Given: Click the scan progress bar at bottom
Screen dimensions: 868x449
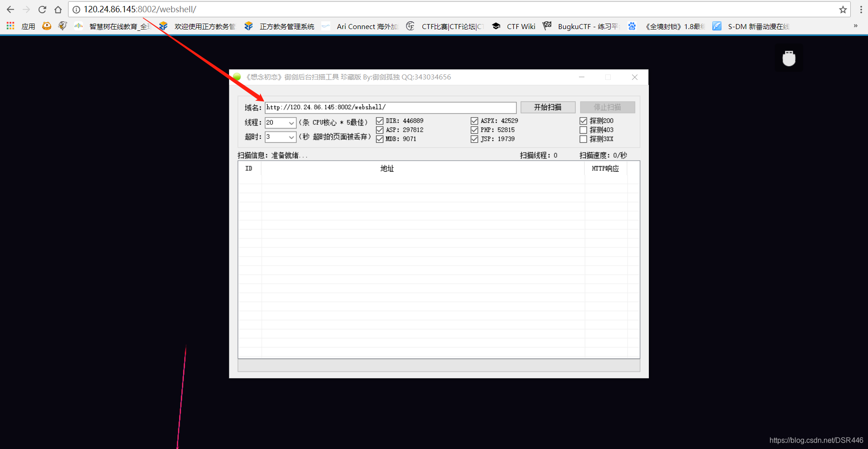Looking at the screenshot, I should coord(439,365).
